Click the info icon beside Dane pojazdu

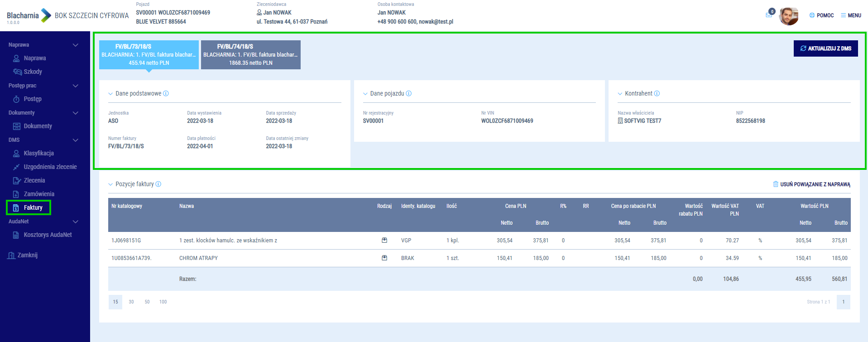409,94
